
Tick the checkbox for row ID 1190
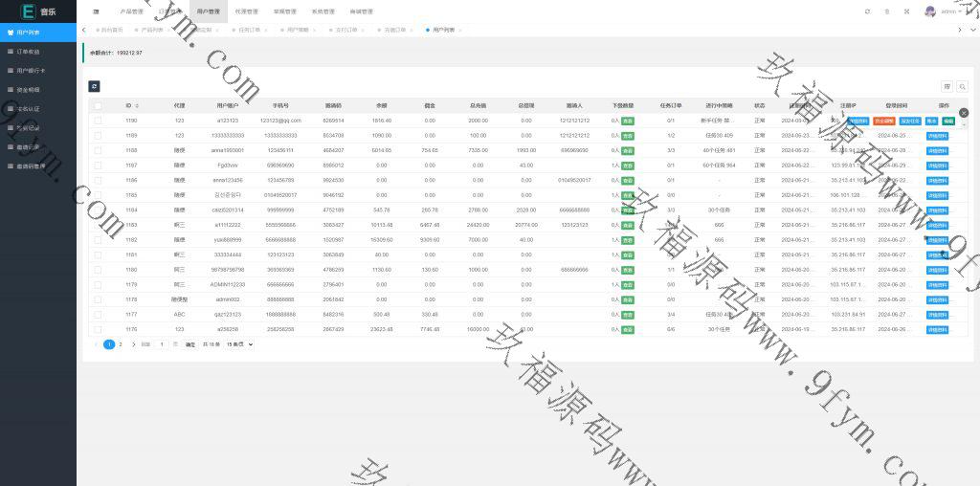[99, 121]
